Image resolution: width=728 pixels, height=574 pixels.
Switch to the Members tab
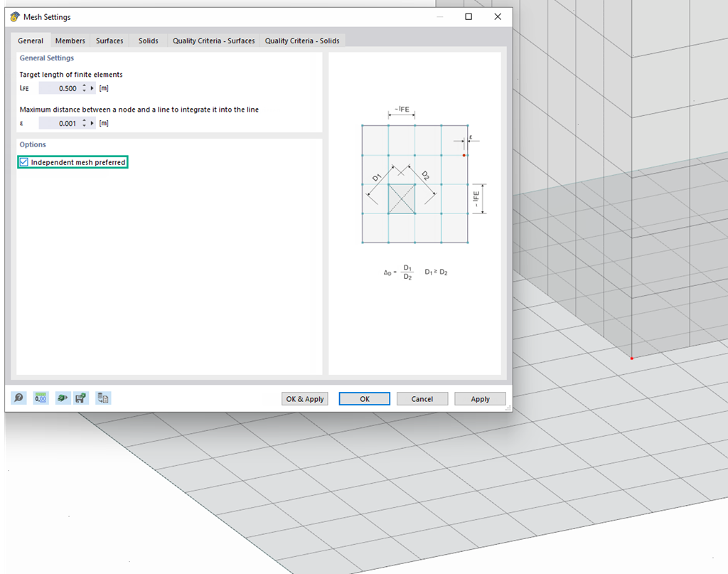coord(70,41)
